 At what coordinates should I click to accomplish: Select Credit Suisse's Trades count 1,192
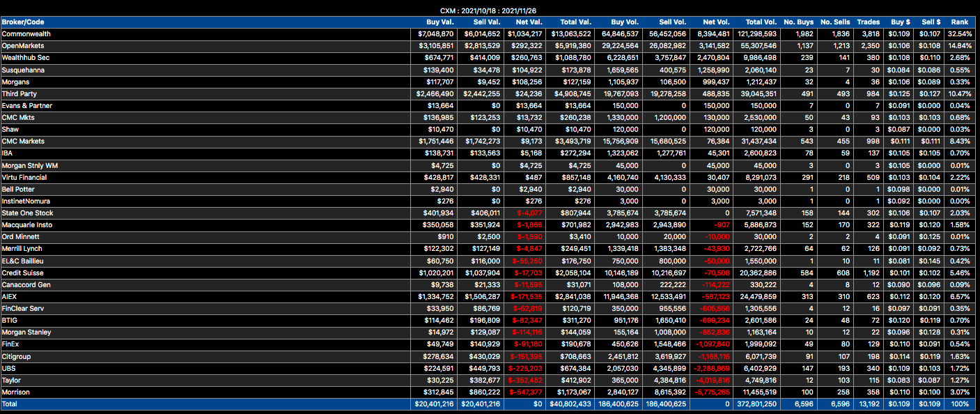coord(870,273)
